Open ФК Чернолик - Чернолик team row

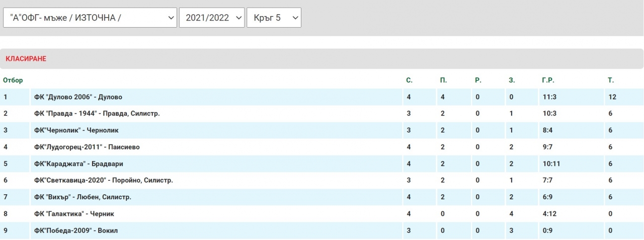tap(76, 130)
